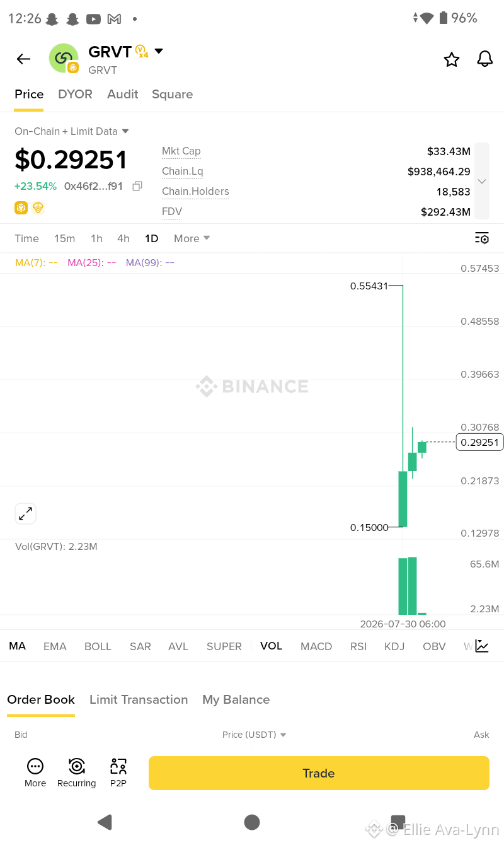
Task: Tap the +23.54% price change text
Action: pos(35,186)
